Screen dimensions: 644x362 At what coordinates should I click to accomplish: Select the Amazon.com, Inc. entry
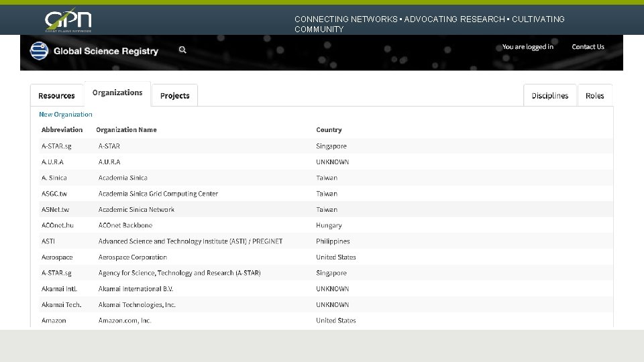click(x=125, y=320)
